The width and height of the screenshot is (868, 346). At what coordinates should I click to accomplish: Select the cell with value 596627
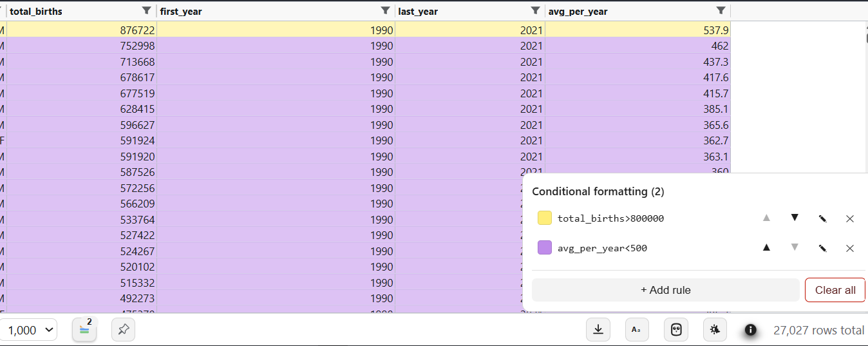point(82,125)
